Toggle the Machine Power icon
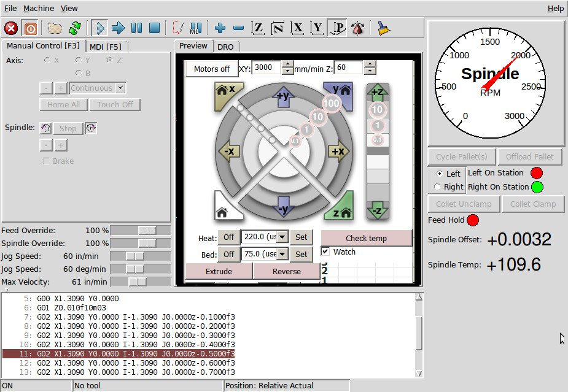 pyautogui.click(x=31, y=28)
